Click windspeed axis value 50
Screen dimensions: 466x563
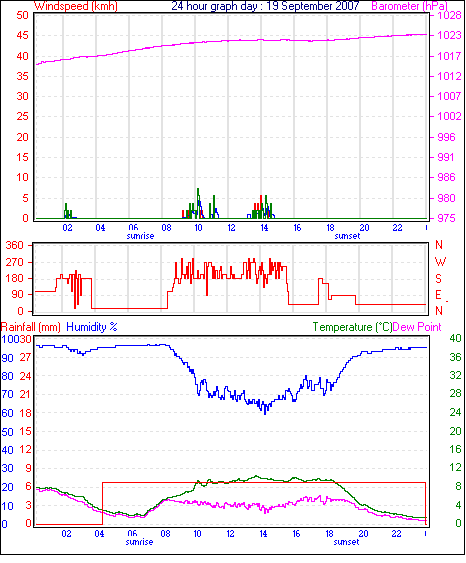point(23,15)
